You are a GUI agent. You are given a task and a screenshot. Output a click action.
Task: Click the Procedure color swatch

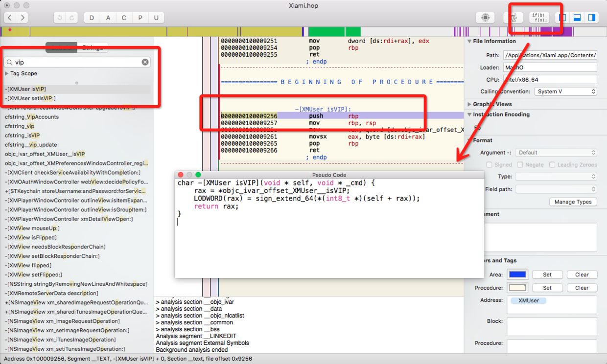point(517,288)
